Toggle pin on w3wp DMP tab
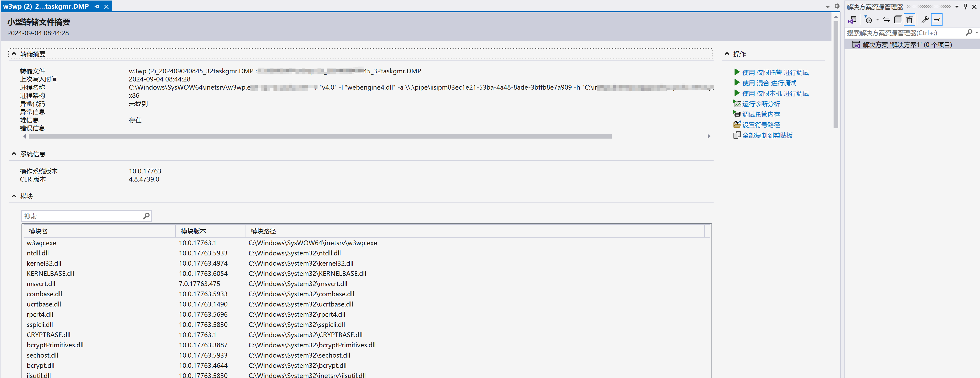This screenshot has width=980, height=378. [x=97, y=7]
